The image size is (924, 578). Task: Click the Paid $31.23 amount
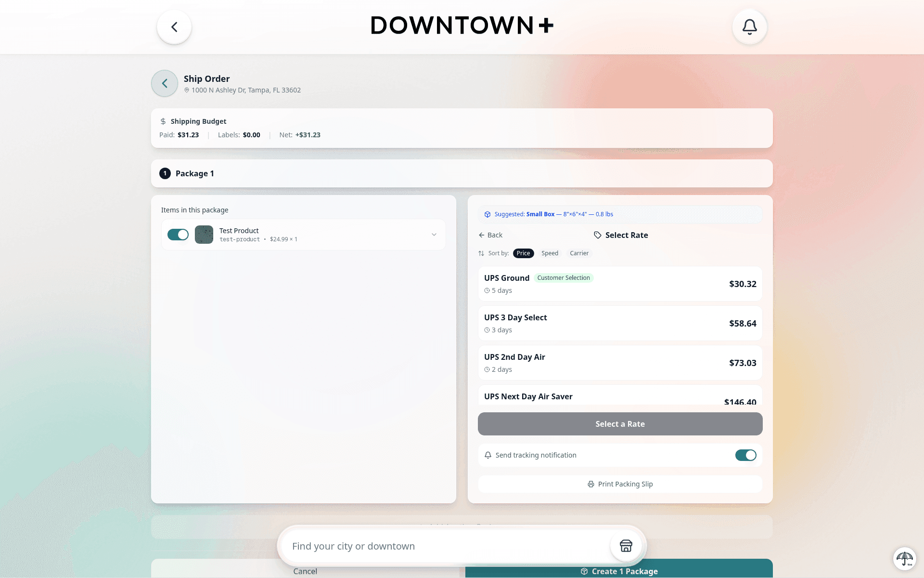[x=188, y=135]
